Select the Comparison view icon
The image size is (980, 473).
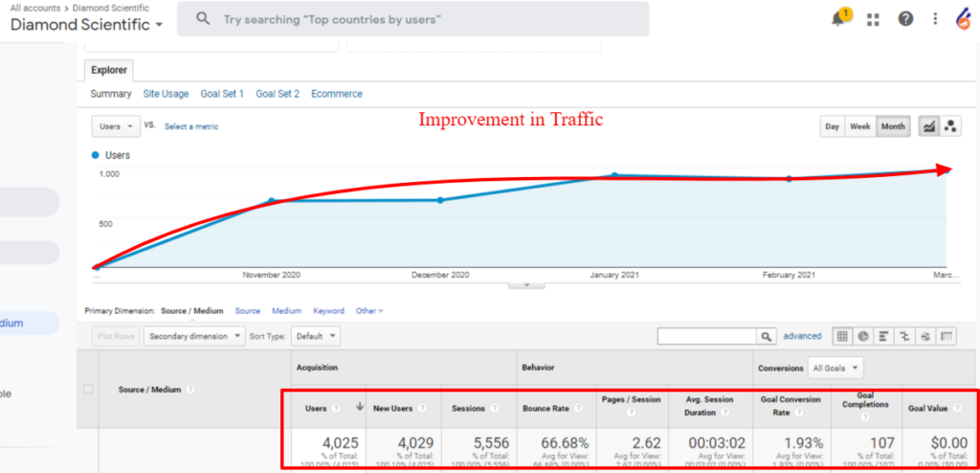pos(904,336)
